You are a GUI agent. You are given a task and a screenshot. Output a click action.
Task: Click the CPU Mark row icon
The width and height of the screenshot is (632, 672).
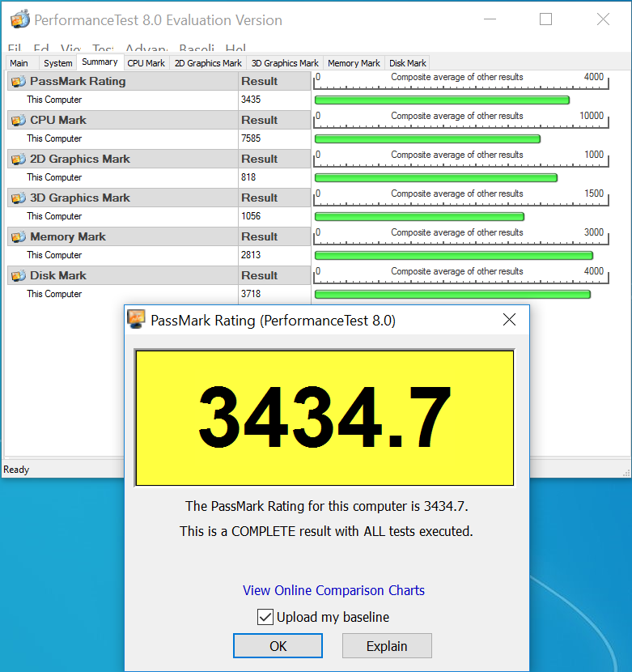pyautogui.click(x=19, y=121)
